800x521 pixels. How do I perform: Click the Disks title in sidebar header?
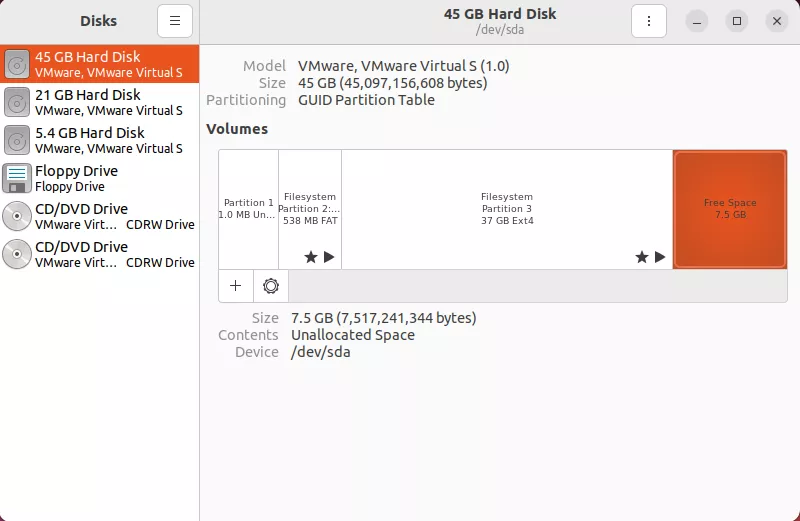(x=98, y=21)
